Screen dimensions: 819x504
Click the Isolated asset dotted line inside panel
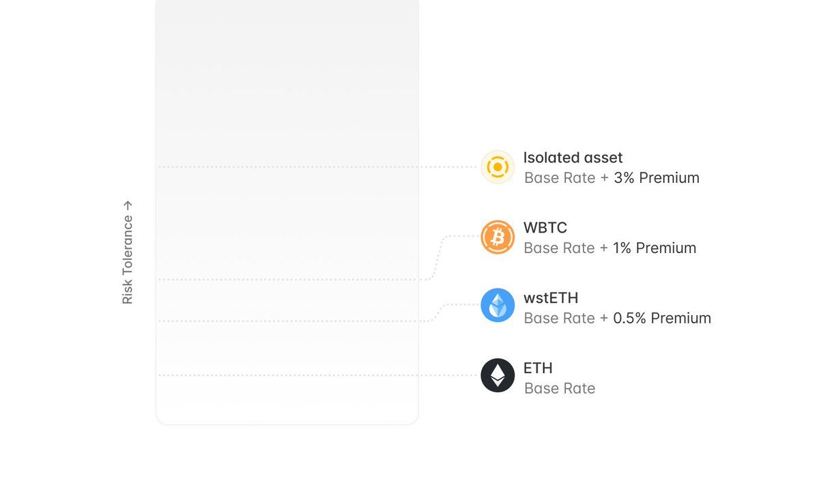[x=287, y=167]
